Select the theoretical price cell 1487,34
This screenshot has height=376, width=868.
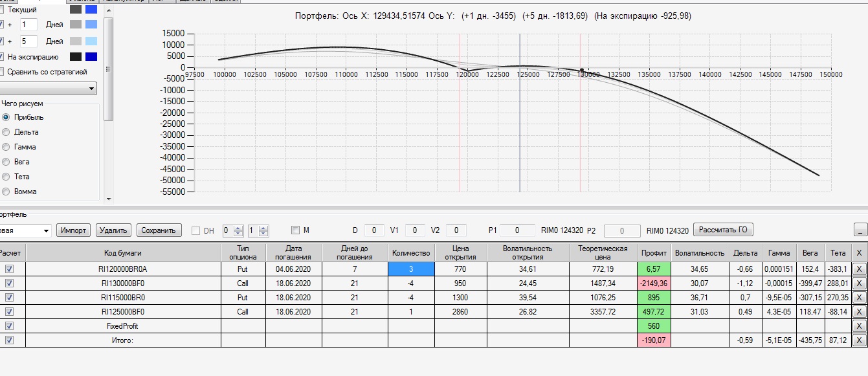(603, 283)
